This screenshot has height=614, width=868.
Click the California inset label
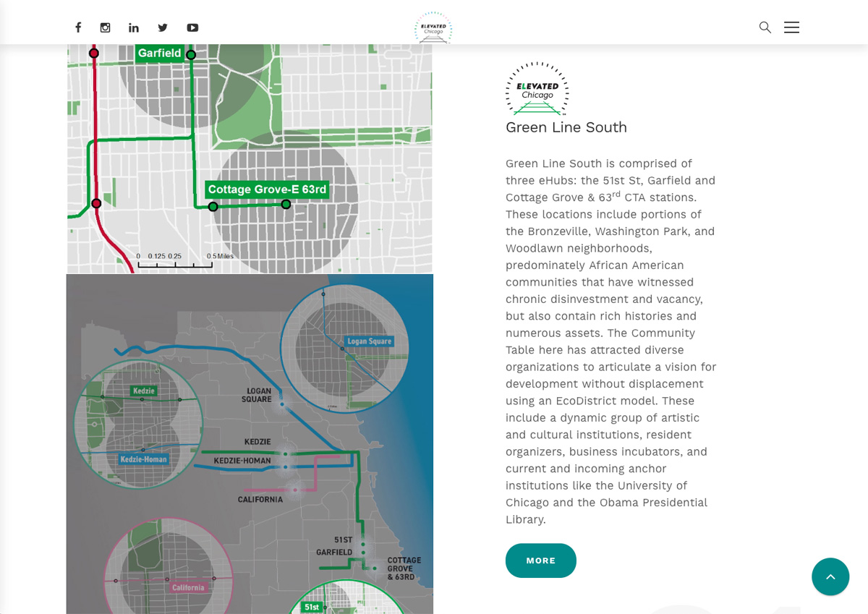[188, 587]
